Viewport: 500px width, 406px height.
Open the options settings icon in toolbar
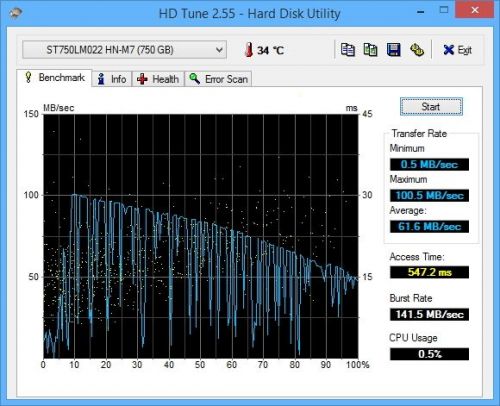pos(417,50)
